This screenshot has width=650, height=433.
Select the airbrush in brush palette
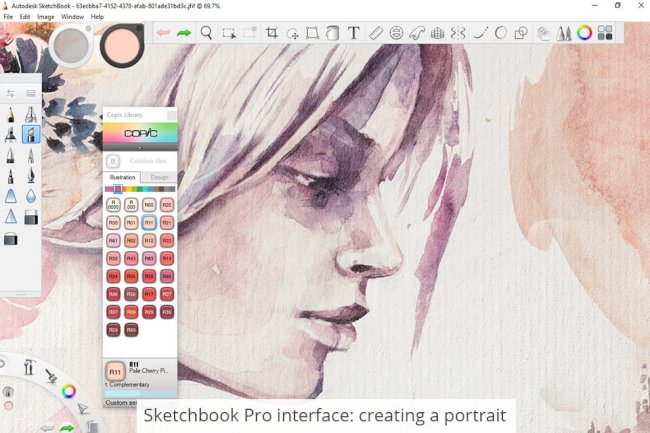[31, 114]
